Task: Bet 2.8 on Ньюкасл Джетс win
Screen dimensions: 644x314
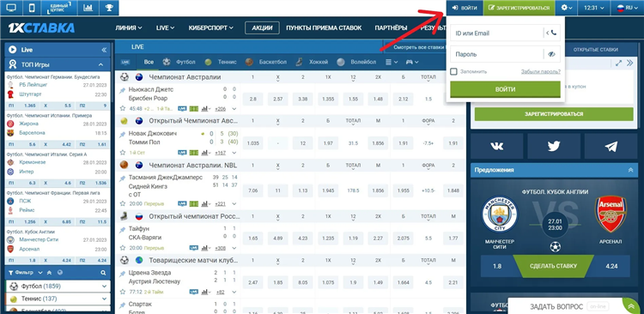Action: (x=253, y=99)
